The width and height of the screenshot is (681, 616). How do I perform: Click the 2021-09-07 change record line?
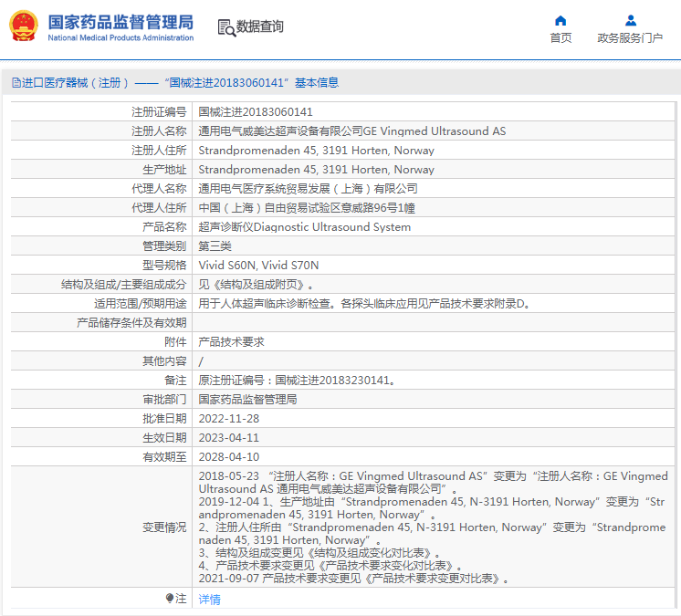[x=353, y=579]
